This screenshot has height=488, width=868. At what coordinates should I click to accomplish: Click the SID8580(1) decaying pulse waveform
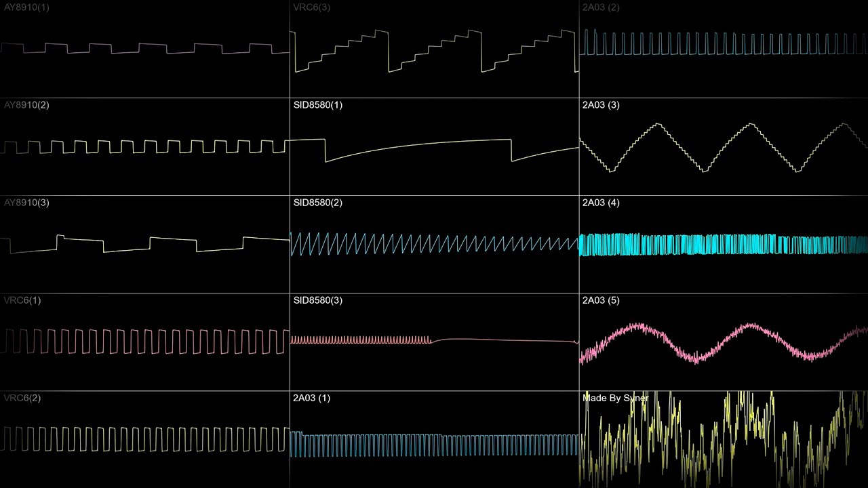(434, 150)
